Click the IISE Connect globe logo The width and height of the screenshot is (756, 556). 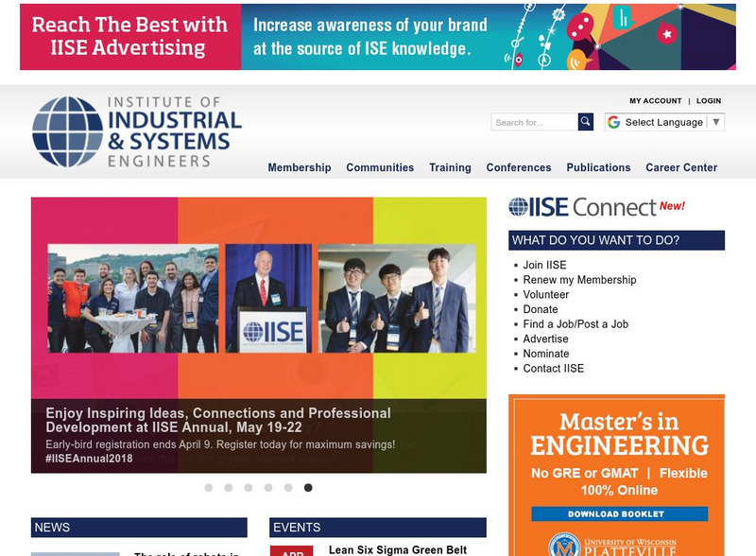coord(518,207)
